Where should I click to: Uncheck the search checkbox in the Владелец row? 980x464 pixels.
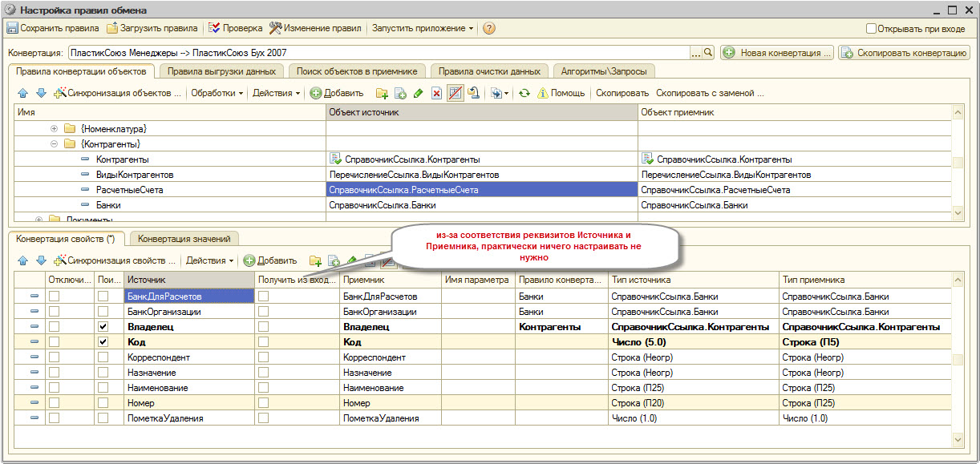[x=103, y=327]
